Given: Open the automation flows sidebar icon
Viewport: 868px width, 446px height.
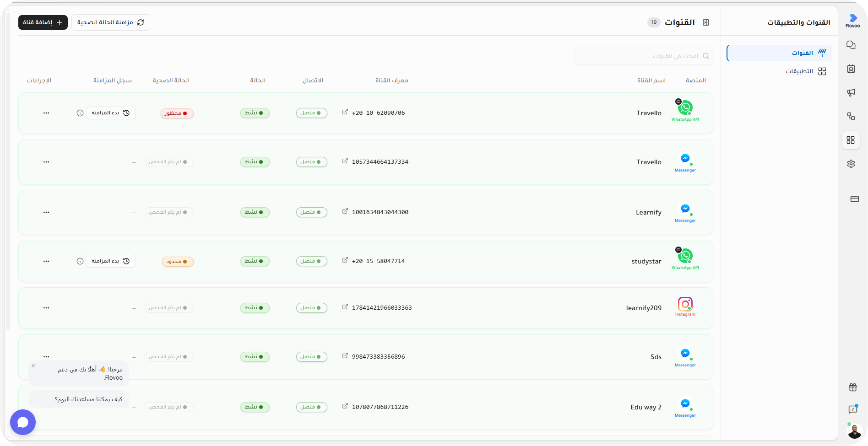Looking at the screenshot, I should (851, 116).
